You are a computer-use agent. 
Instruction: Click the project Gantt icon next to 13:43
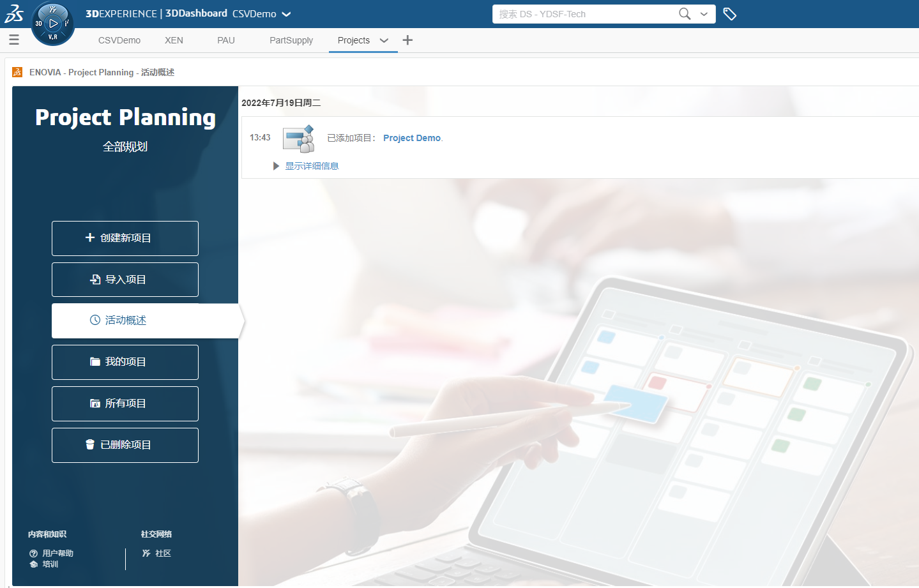(x=298, y=138)
